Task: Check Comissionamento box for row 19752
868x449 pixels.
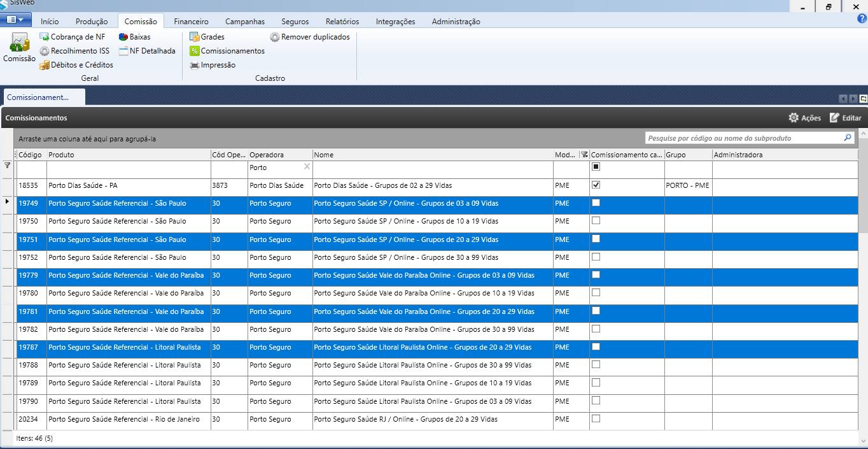Action: point(596,257)
